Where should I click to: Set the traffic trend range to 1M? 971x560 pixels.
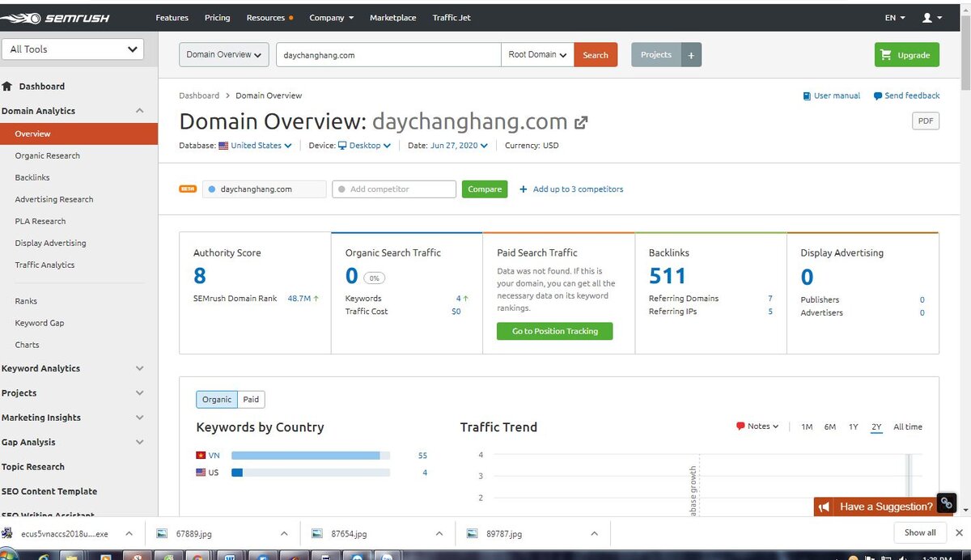807,426
